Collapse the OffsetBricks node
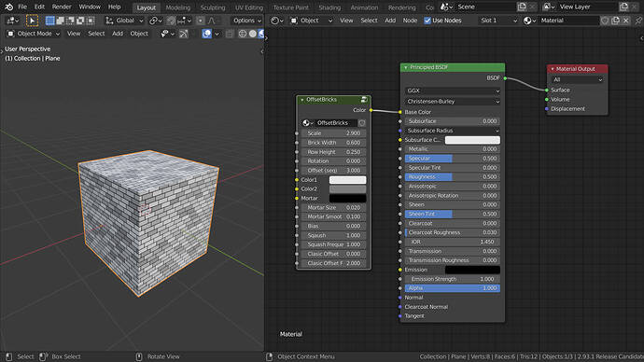 [301, 100]
